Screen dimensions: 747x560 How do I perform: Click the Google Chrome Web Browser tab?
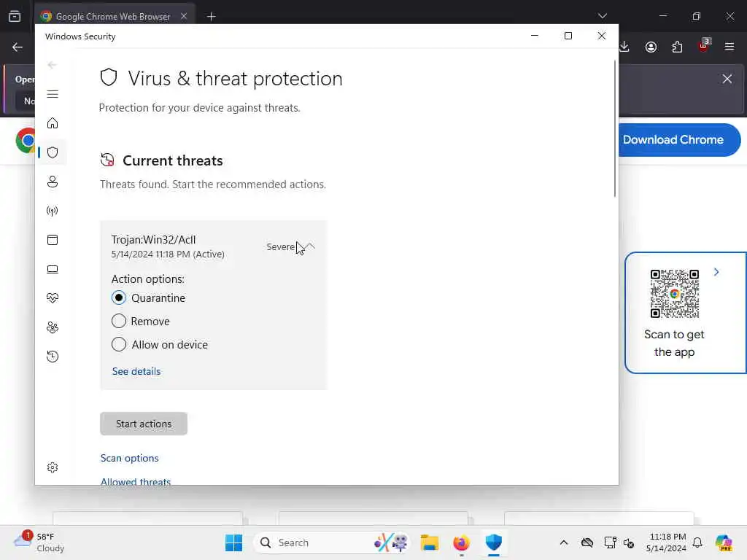pos(113,16)
